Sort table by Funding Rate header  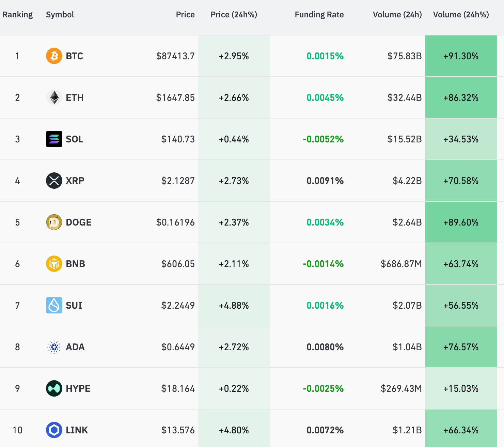319,15
